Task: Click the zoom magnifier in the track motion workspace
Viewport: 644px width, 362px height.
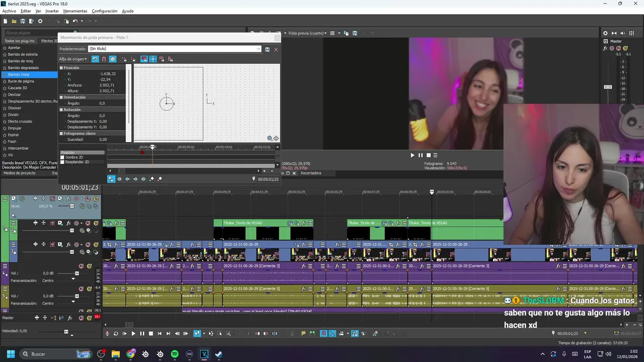Action: pos(270,138)
